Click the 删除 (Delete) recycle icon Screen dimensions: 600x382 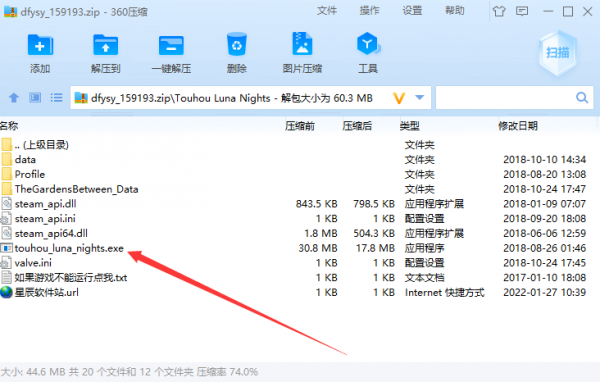236,44
